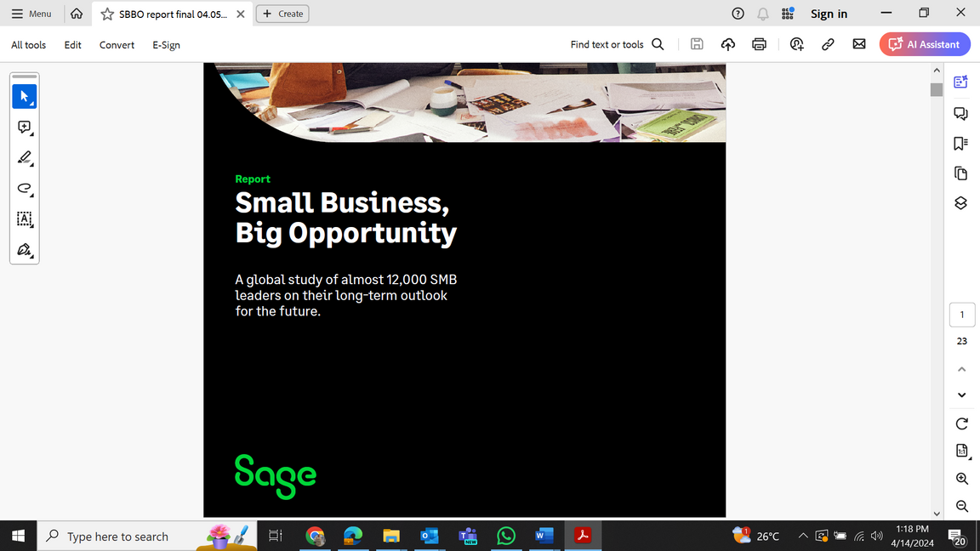
Task: Go to previous page arrow
Action: pyautogui.click(x=962, y=369)
